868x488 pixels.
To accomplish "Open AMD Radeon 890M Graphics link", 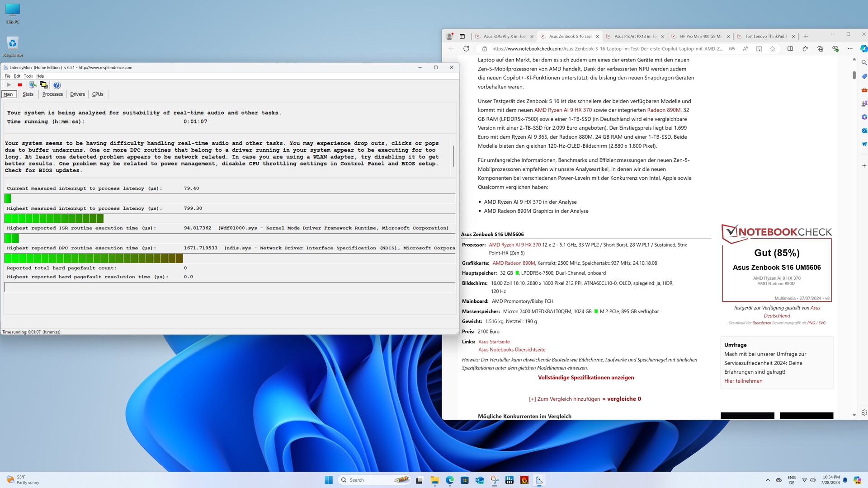I will coord(536,211).
